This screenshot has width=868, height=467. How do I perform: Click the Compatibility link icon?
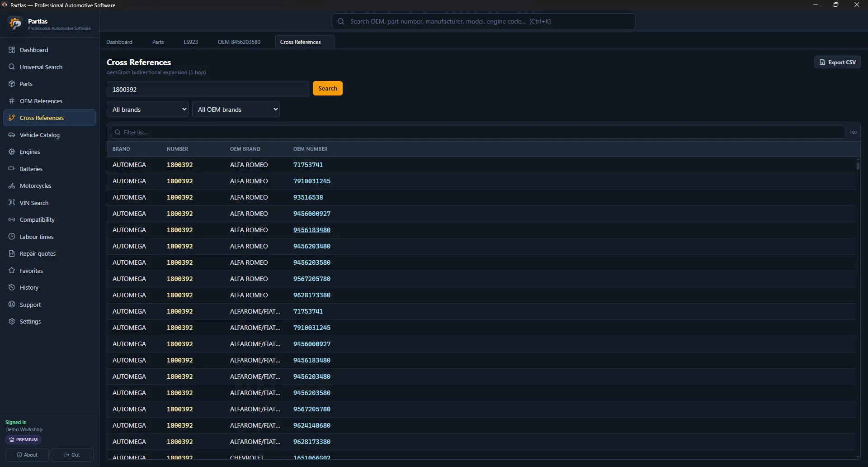pyautogui.click(x=12, y=219)
